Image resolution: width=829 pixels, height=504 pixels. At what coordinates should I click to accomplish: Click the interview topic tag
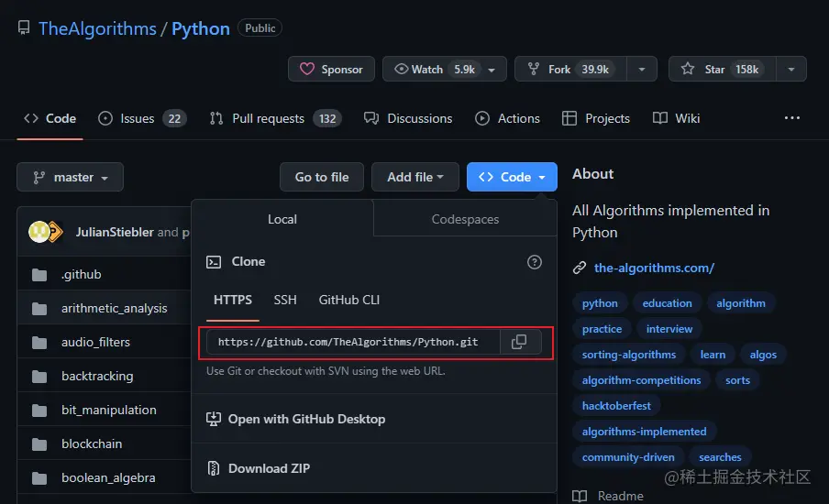669,329
